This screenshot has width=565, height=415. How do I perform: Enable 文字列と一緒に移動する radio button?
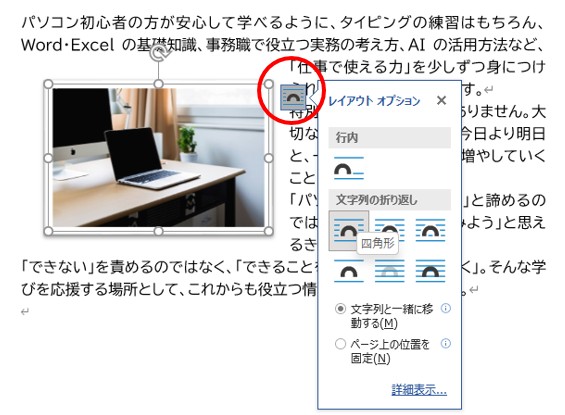click(340, 309)
